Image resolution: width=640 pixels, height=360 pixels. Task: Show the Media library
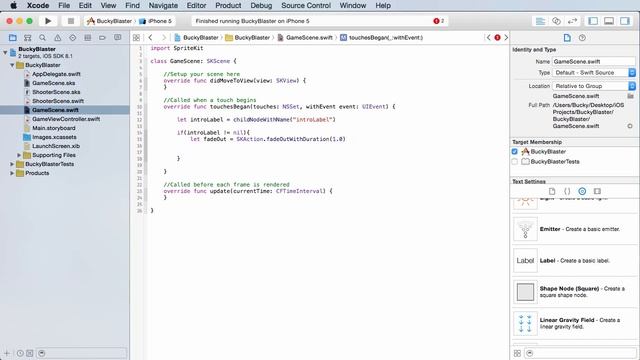click(x=597, y=191)
